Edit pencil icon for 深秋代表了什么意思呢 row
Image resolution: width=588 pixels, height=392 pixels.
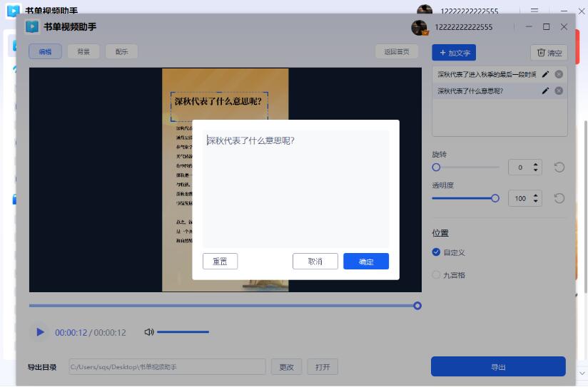tap(545, 91)
